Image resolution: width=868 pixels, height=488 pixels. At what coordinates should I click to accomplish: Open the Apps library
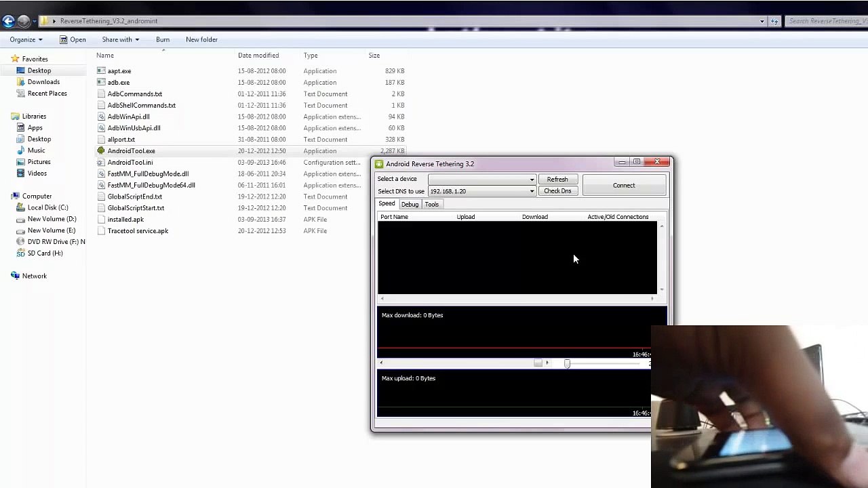[35, 127]
